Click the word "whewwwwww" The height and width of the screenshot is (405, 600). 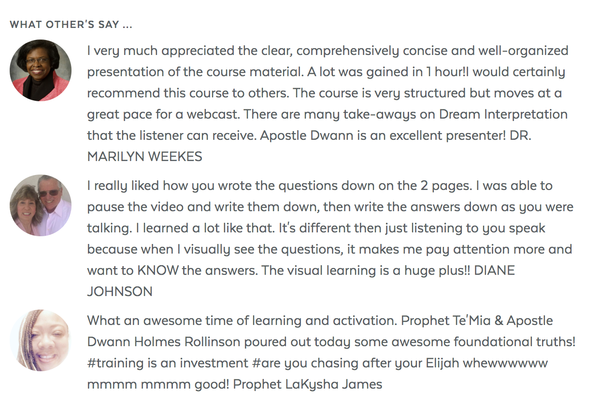pyautogui.click(x=505, y=363)
